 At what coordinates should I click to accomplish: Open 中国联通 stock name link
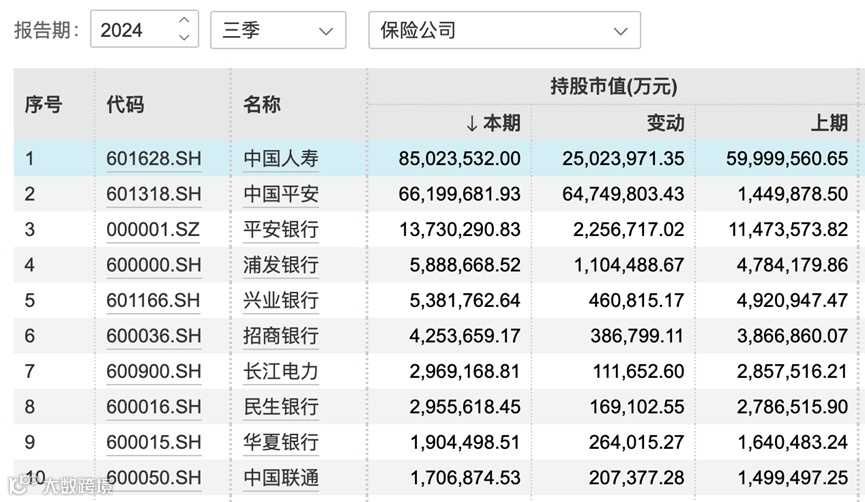[281, 478]
